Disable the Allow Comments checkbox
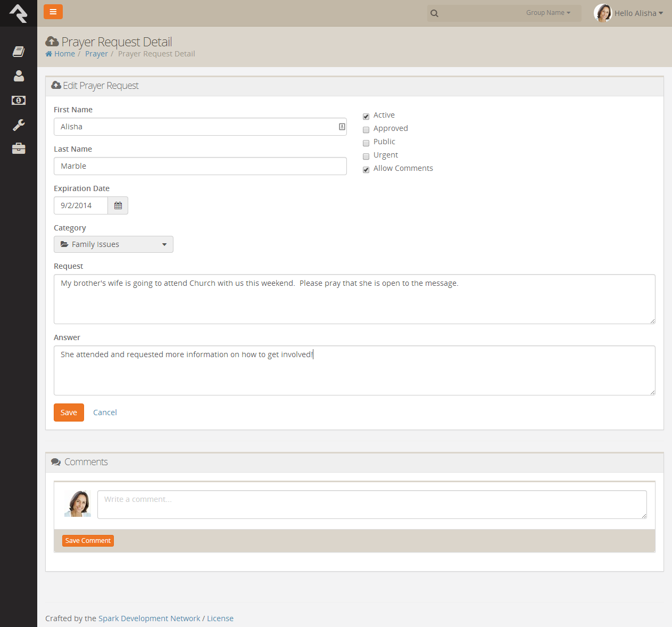The image size is (672, 627). [366, 170]
